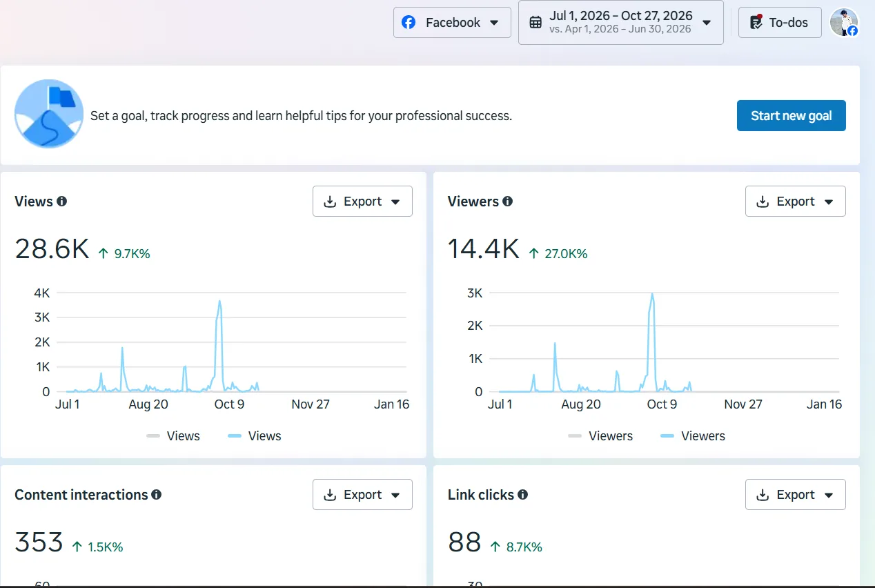Toggle the blue Views legend series
Image resolution: width=875 pixels, height=588 pixels.
(x=255, y=436)
